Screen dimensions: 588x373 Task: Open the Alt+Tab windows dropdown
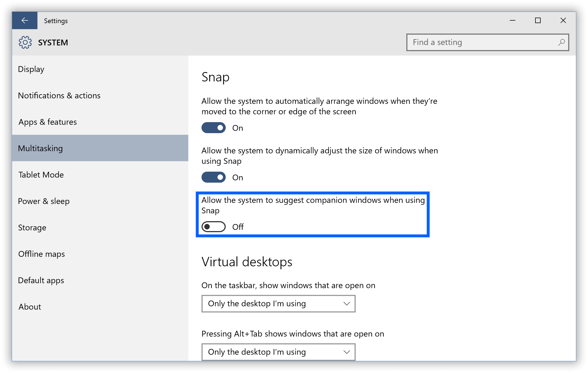click(279, 352)
